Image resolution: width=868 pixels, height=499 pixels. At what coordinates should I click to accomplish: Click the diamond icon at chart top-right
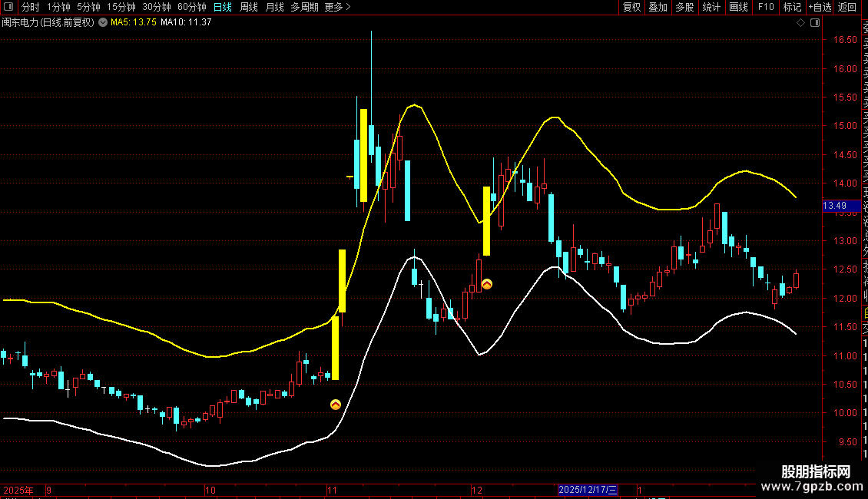coord(800,23)
